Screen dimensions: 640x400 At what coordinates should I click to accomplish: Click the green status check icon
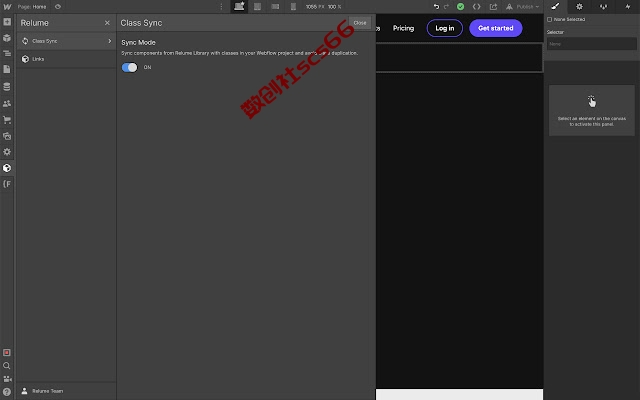click(460, 7)
